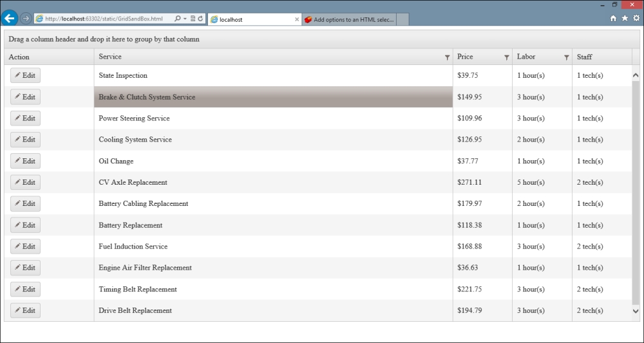
Task: Click the $271.11 price cell
Action: click(x=482, y=182)
